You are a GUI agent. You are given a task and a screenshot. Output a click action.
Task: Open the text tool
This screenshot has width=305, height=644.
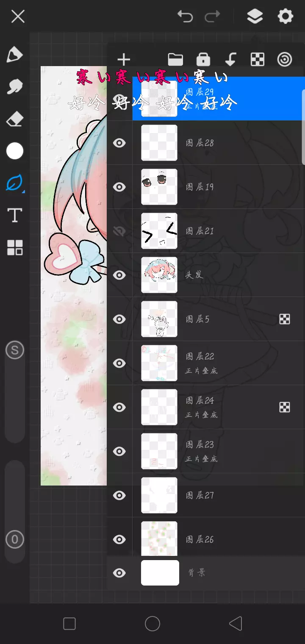(14, 215)
